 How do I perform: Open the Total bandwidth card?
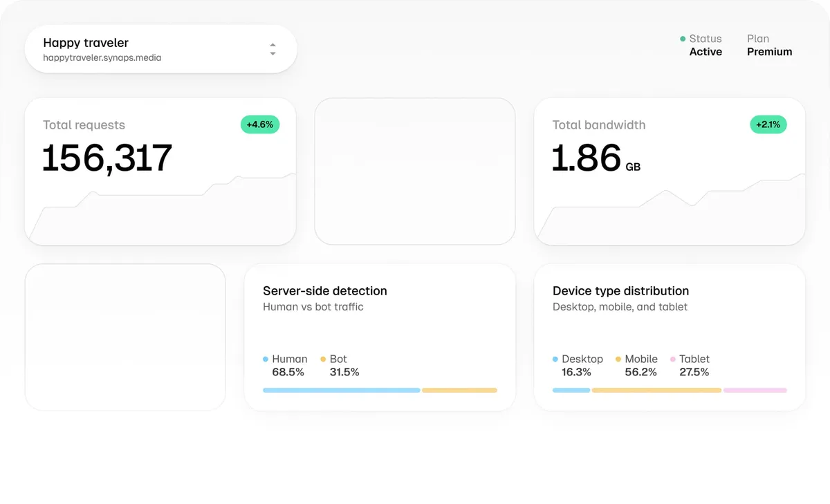tap(670, 171)
